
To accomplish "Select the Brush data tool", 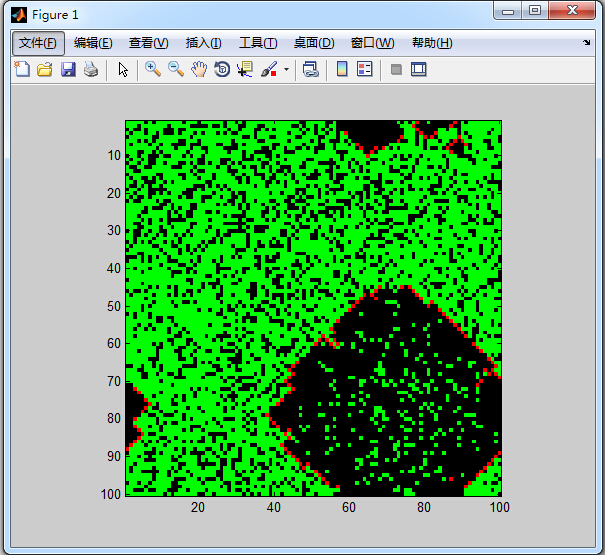I will (x=269, y=69).
